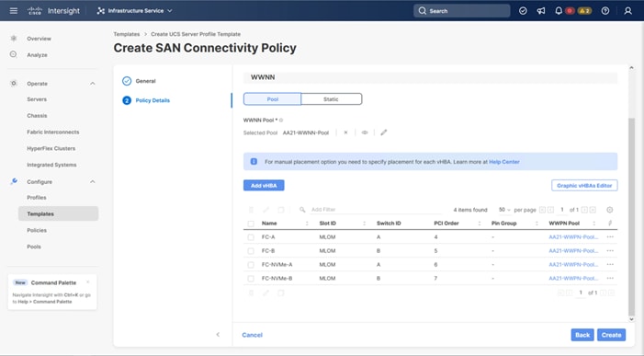Select the Static WWNN option
This screenshot has width=644, height=356.
(331, 99)
